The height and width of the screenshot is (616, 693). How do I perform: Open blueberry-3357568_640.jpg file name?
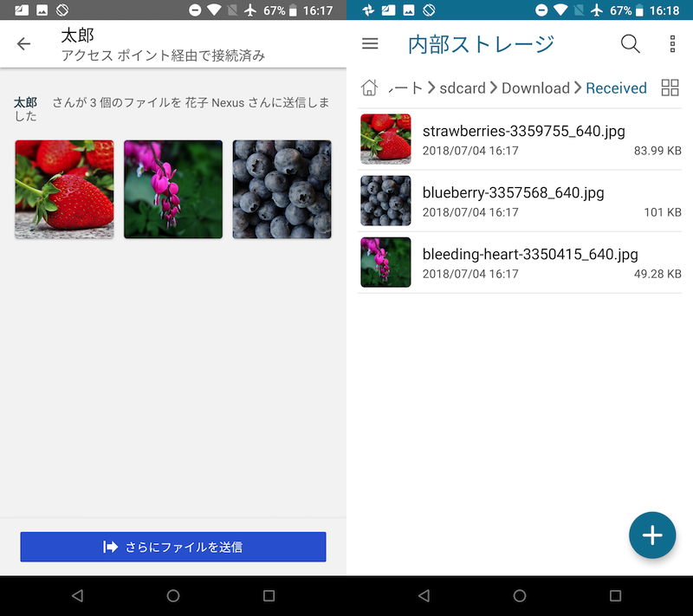pos(513,192)
